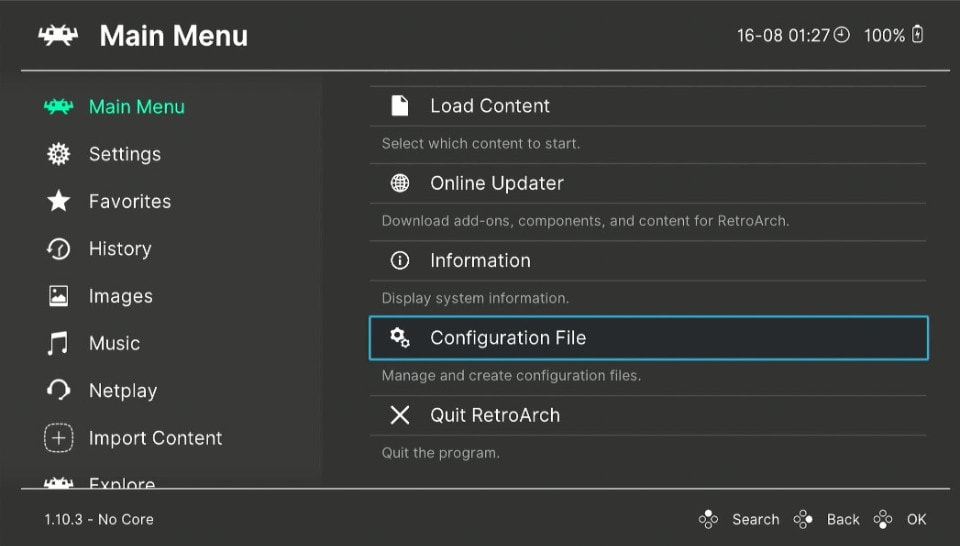Click the OK gamepad button icon
The height and width of the screenshot is (546, 960).
click(x=883, y=519)
